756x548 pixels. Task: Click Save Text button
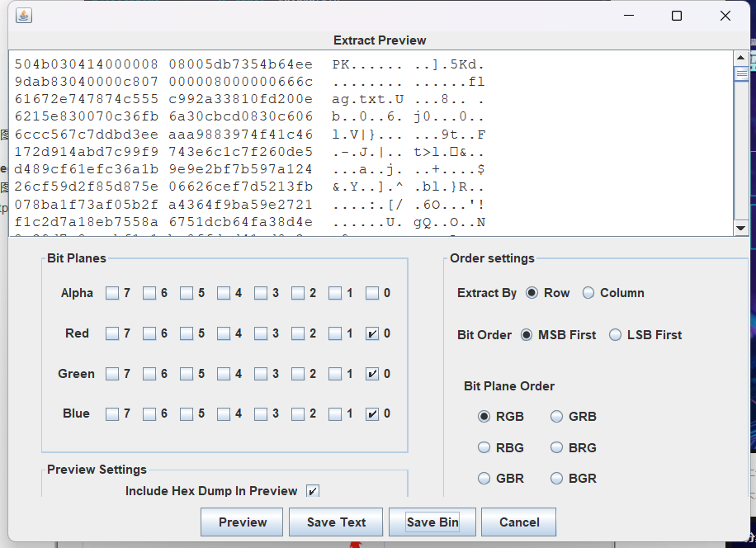(336, 522)
